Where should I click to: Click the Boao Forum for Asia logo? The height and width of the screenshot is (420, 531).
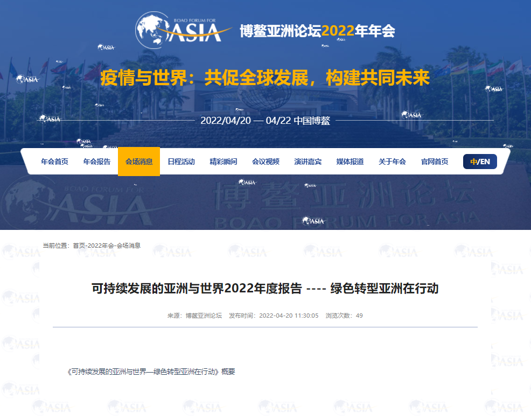[x=183, y=31]
